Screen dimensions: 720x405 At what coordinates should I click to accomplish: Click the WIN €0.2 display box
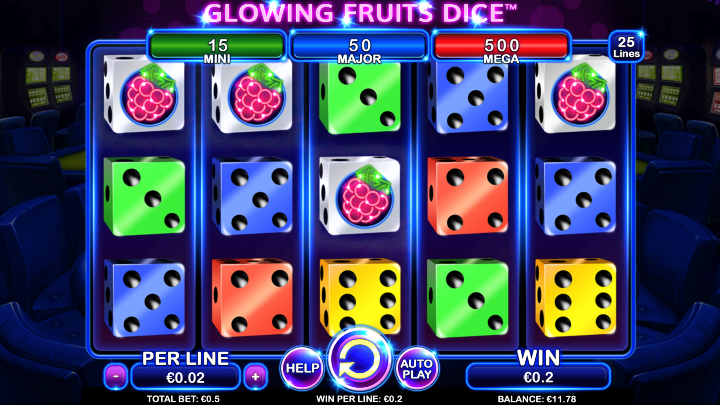coord(538,377)
